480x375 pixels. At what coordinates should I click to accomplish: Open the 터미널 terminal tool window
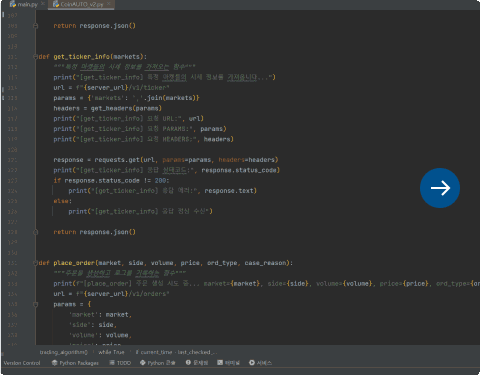pos(229,363)
